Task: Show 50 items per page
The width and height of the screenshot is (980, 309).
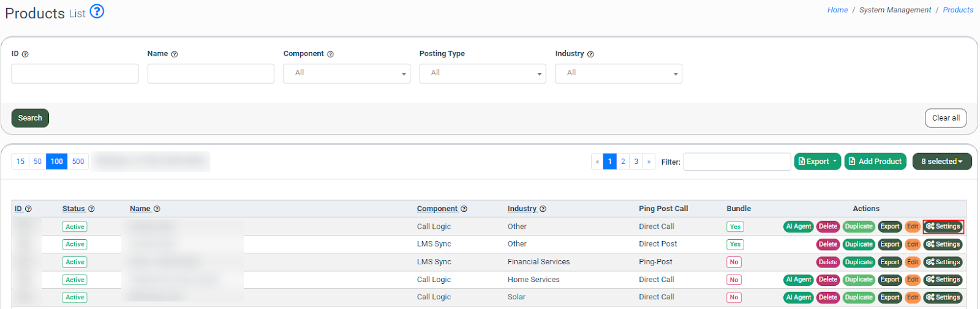Action: [37, 162]
